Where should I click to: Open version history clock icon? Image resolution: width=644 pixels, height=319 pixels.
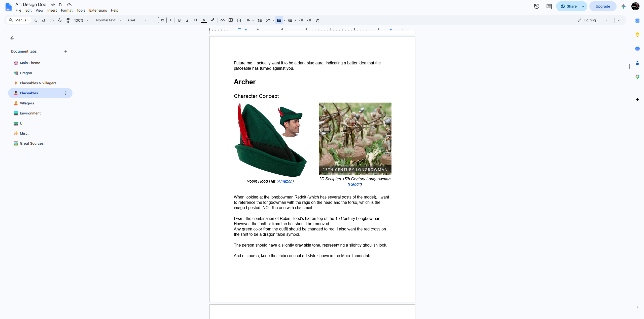tap(536, 6)
